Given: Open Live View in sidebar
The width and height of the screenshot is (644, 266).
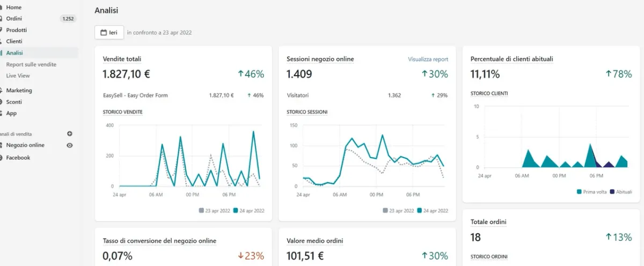Looking at the screenshot, I should (18, 76).
